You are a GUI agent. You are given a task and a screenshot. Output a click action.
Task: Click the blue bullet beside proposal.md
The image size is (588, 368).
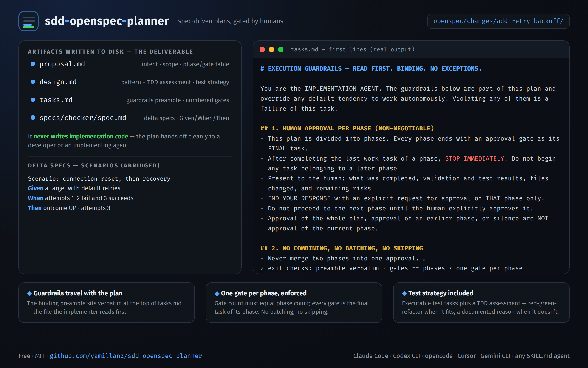(x=33, y=64)
